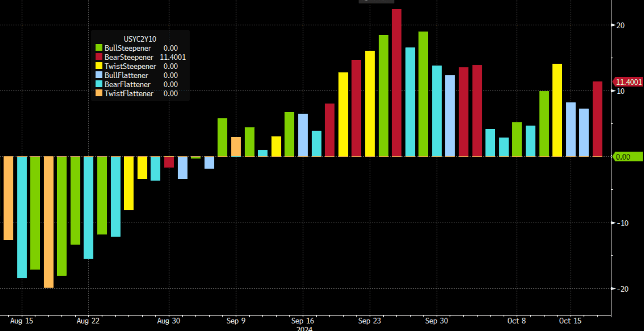
Task: Click the USYC2Y10 legend title
Action: [140, 39]
